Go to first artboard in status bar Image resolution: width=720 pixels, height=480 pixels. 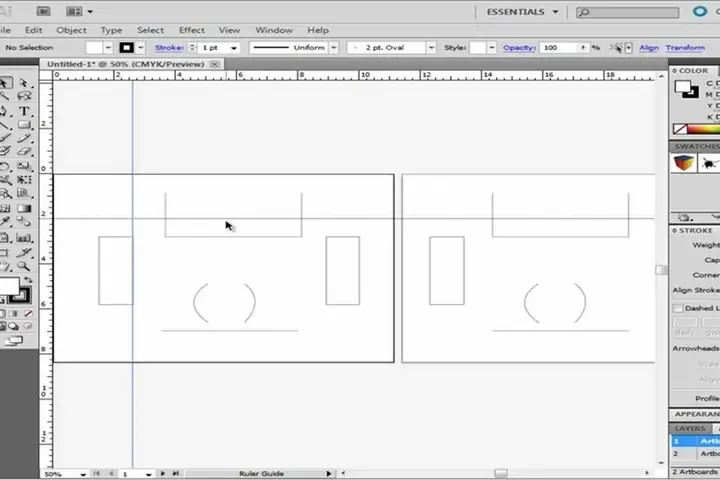(96, 473)
